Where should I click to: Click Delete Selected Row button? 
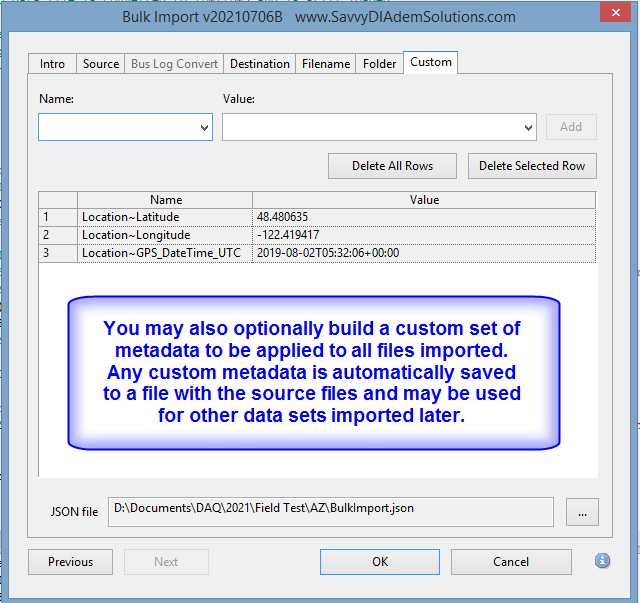click(x=532, y=166)
